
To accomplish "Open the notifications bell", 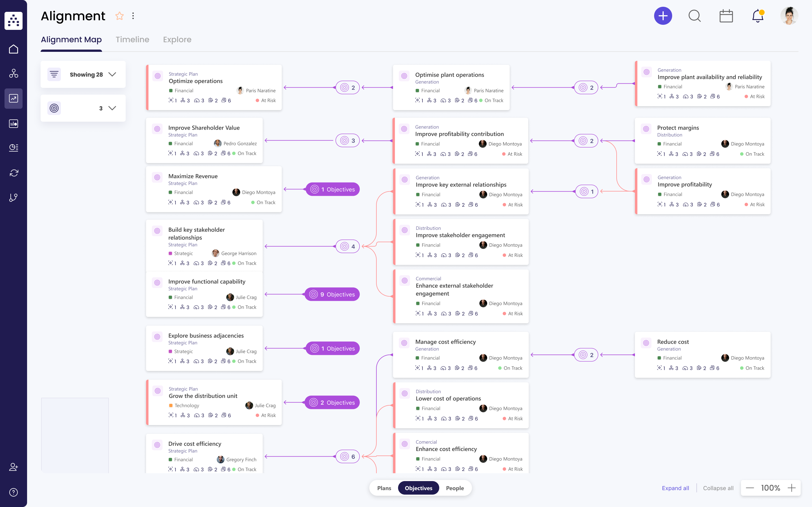I will pos(758,16).
